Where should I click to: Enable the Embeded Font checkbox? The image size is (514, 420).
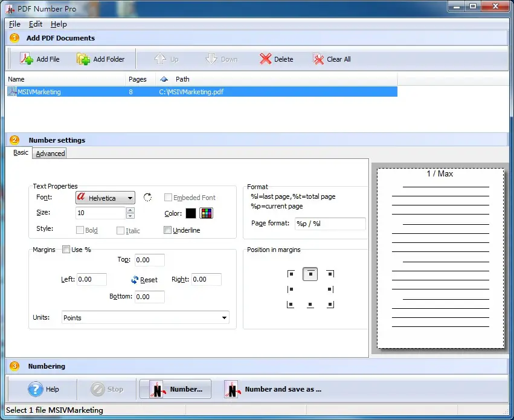168,198
